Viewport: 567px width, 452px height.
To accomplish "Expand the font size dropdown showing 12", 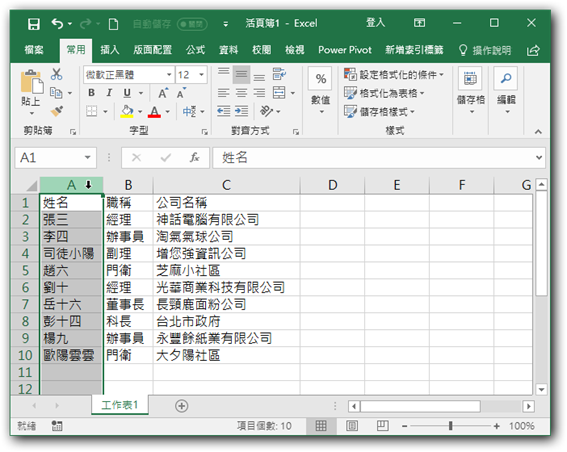I will pos(201,75).
